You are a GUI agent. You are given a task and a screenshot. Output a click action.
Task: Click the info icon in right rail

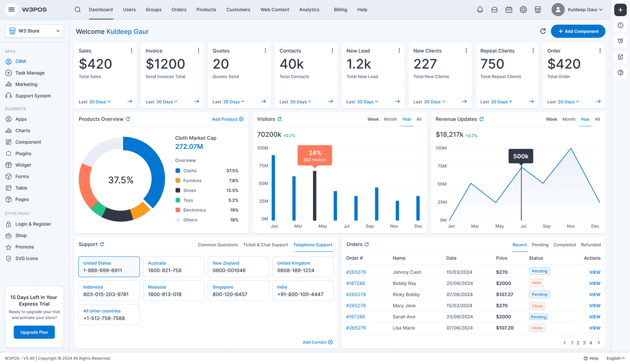[x=621, y=25]
